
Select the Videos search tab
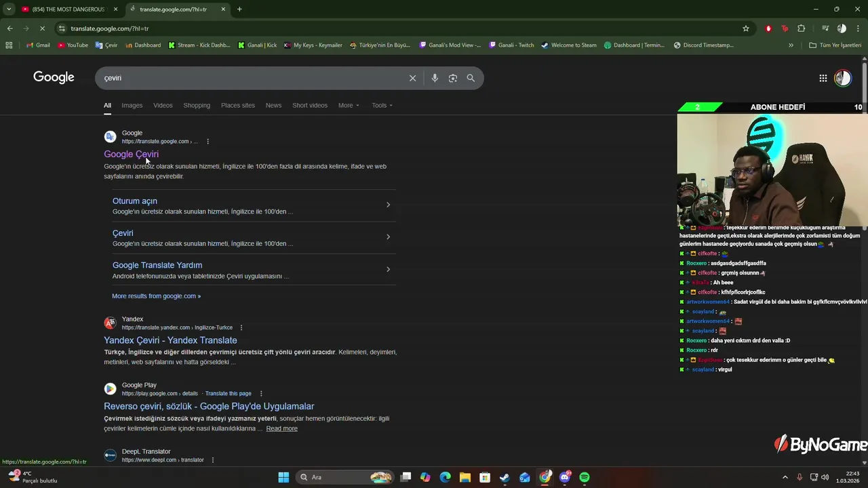163,105
